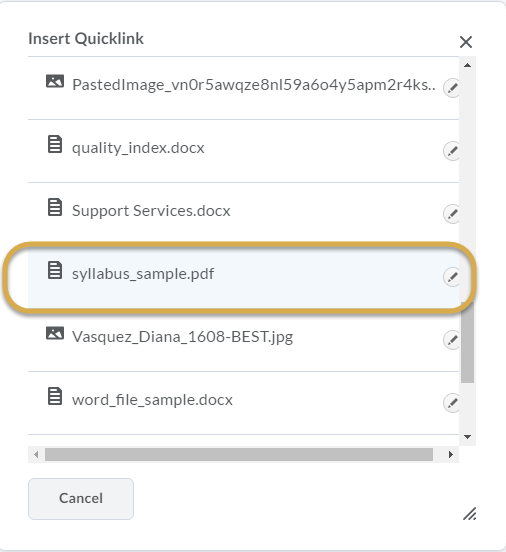Choose word_file_sample.docx from the list
Screen dimensions: 506x552
[x=152, y=400]
